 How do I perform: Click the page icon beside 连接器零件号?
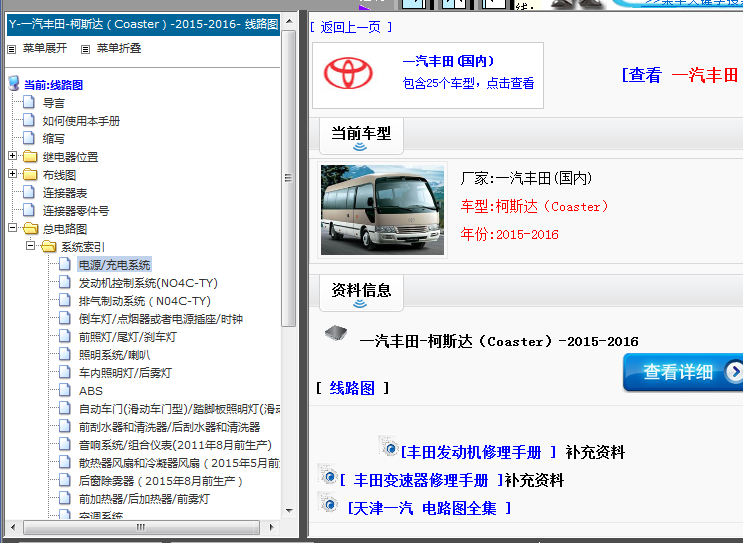pyautogui.click(x=29, y=210)
